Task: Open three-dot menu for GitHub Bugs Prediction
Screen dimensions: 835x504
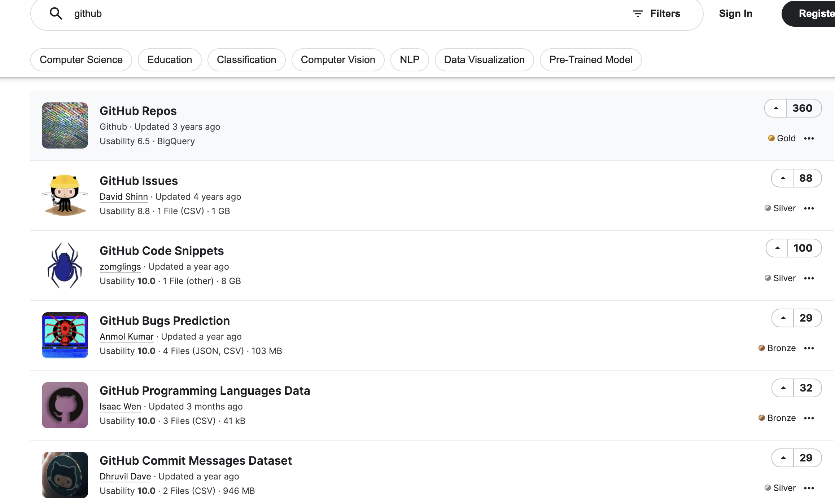Action: [809, 348]
